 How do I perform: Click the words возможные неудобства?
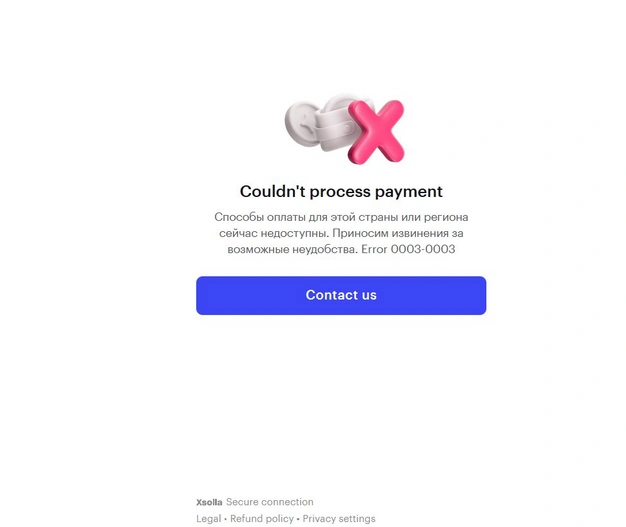pos(293,250)
